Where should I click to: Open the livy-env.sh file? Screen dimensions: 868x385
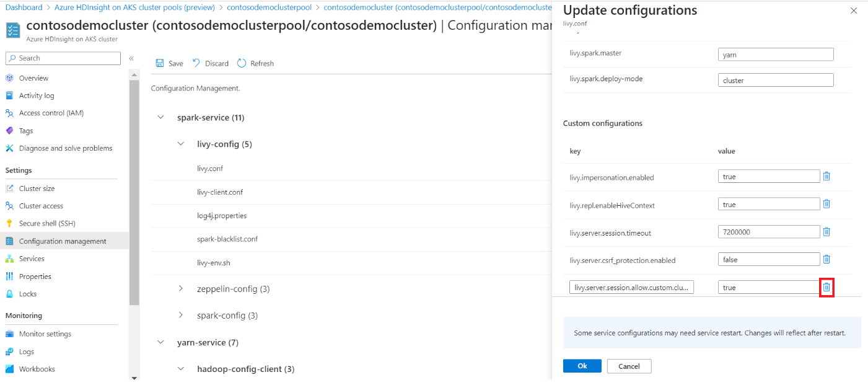click(214, 263)
